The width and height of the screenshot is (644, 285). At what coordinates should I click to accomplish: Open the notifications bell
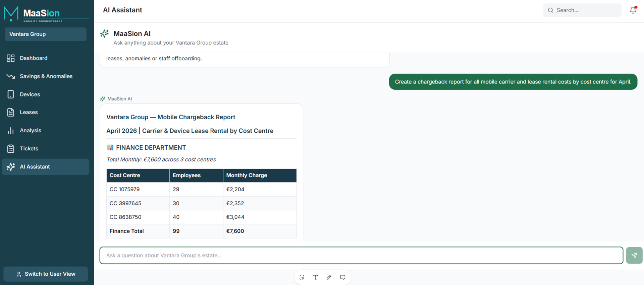click(x=633, y=10)
